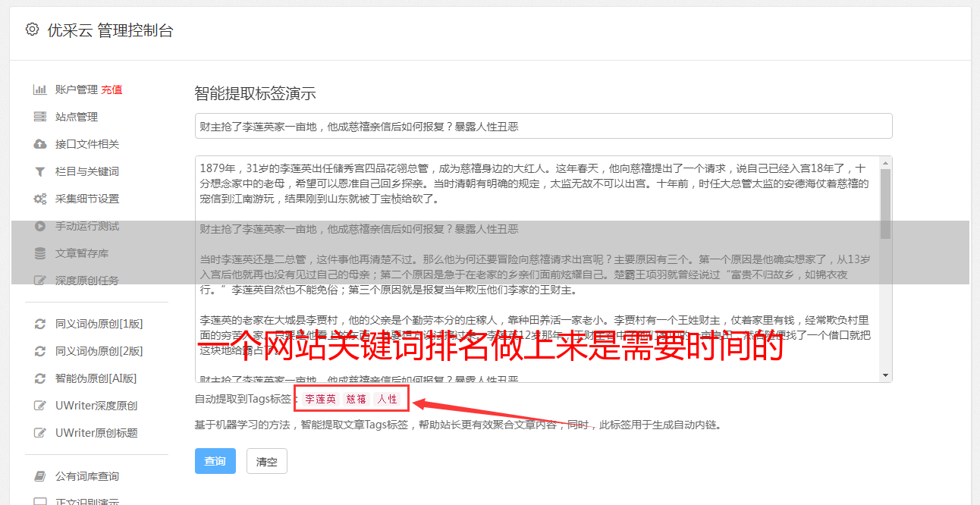Open the 智能伪原创[AI版] menu item
Viewport: 980px width, 505px height.
pos(96,378)
